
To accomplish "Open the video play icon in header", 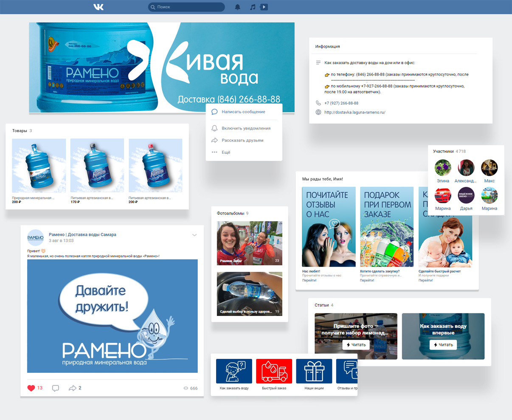I will [264, 7].
